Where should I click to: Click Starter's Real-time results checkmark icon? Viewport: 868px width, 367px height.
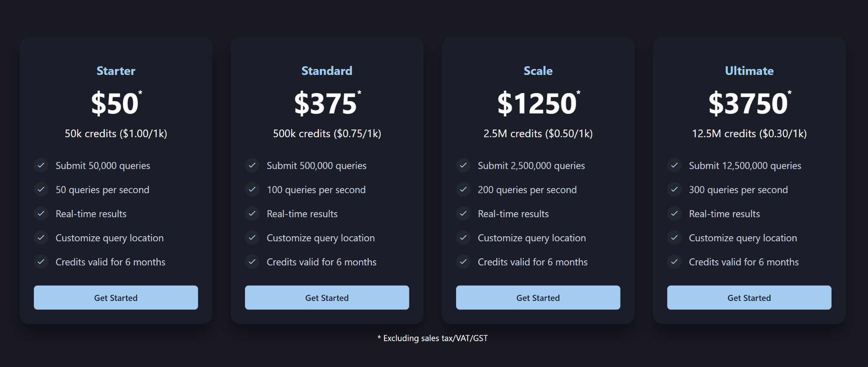[41, 213]
